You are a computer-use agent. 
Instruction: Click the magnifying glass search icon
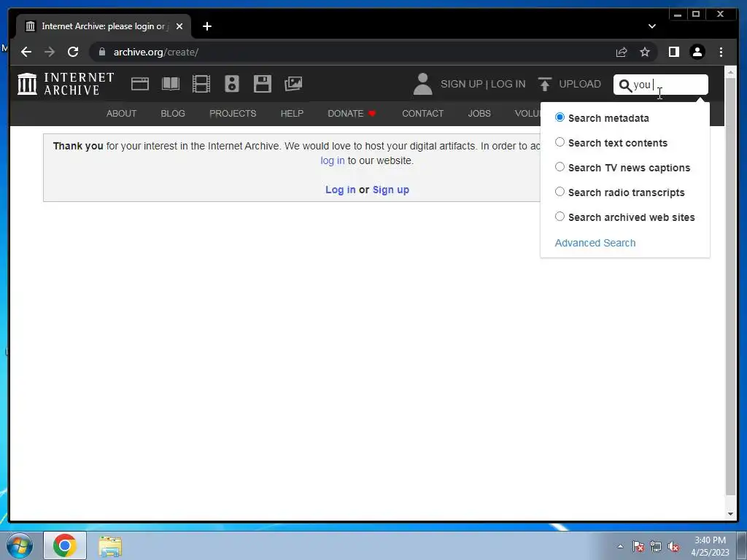coord(624,85)
